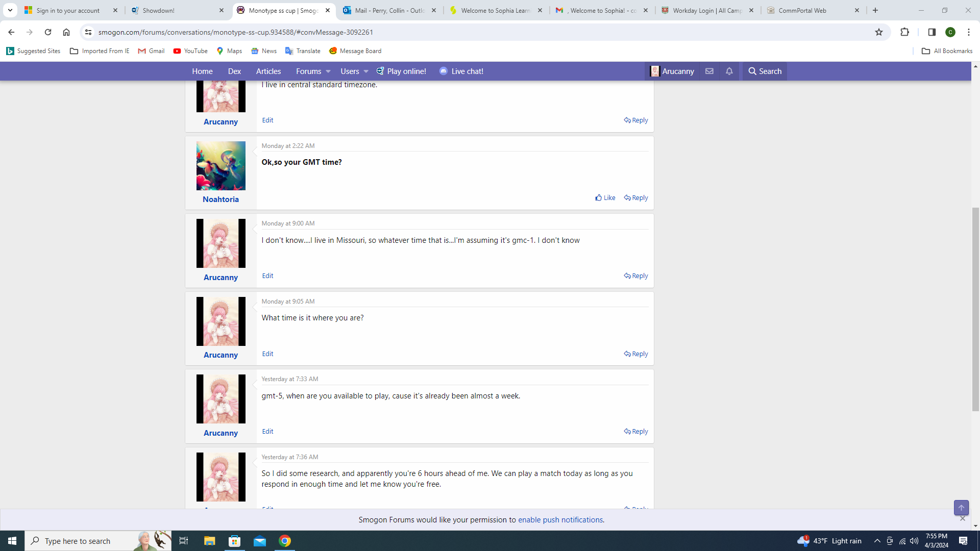980x551 pixels.
Task: Expand the Forums dropdown arrow
Action: tap(328, 71)
